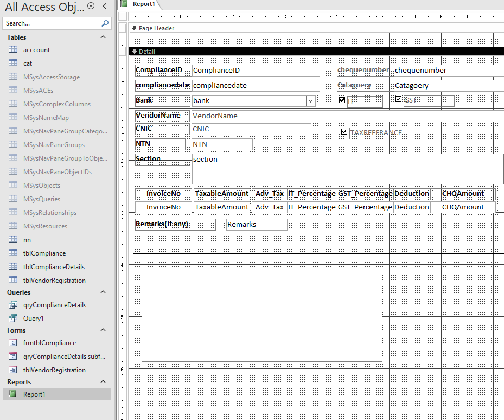Click the MSysComplexColumns table icon
Screen dimensions: 504x420
[x=13, y=103]
